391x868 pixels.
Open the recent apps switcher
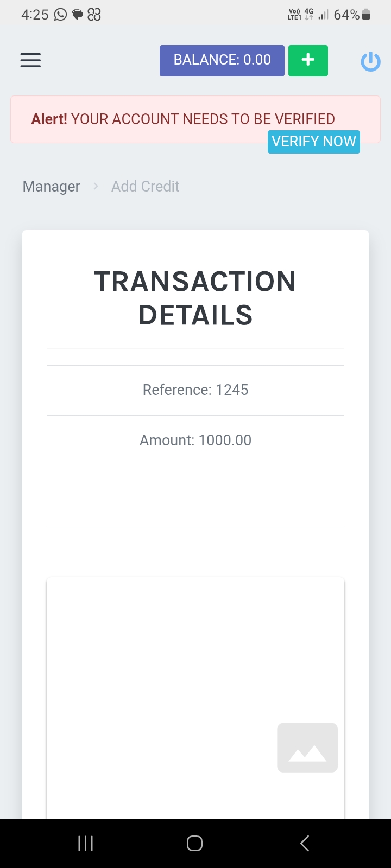(86, 843)
